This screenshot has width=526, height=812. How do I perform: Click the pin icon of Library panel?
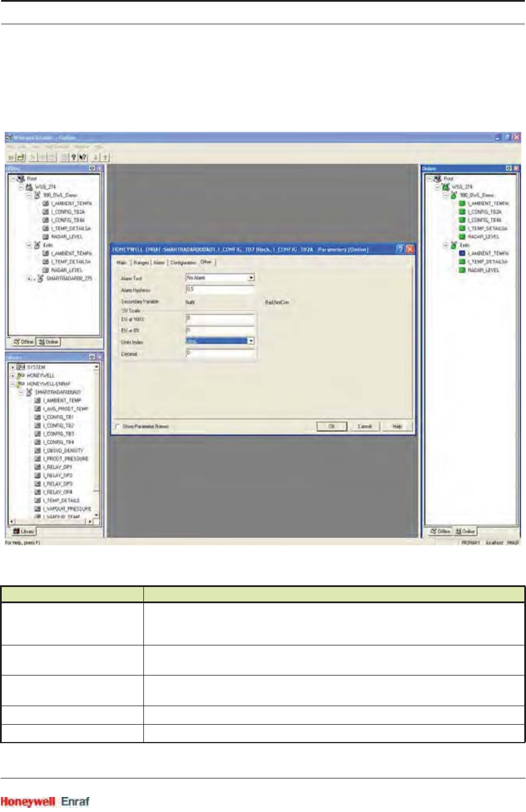click(92, 357)
